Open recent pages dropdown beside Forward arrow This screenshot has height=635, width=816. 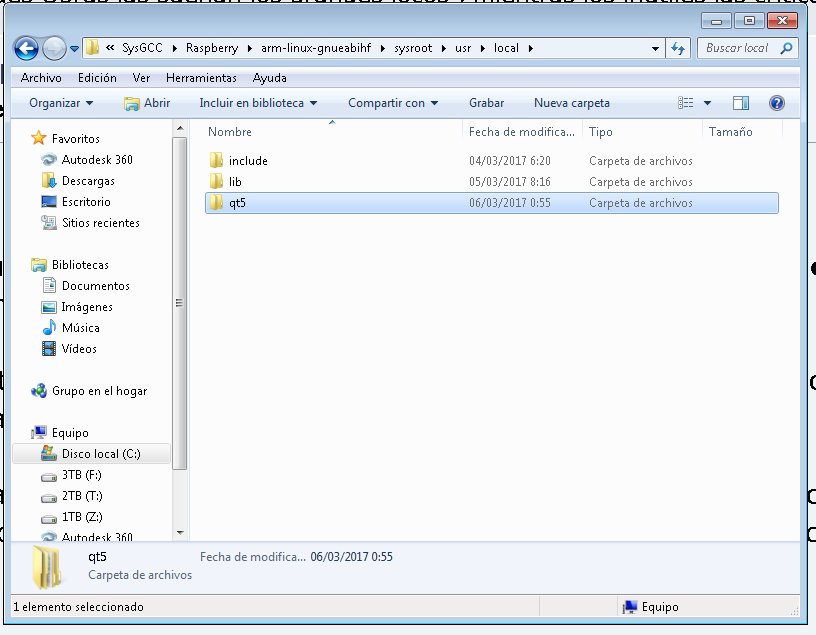point(74,48)
